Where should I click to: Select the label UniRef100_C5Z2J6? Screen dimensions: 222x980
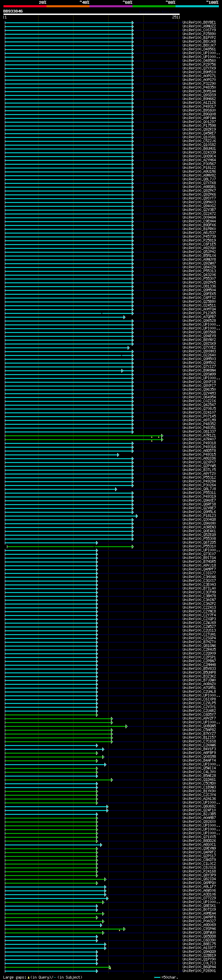199,141
